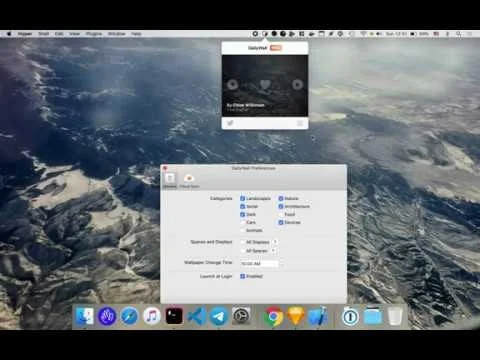Open the Hyper terminal Dock icon

(174, 316)
